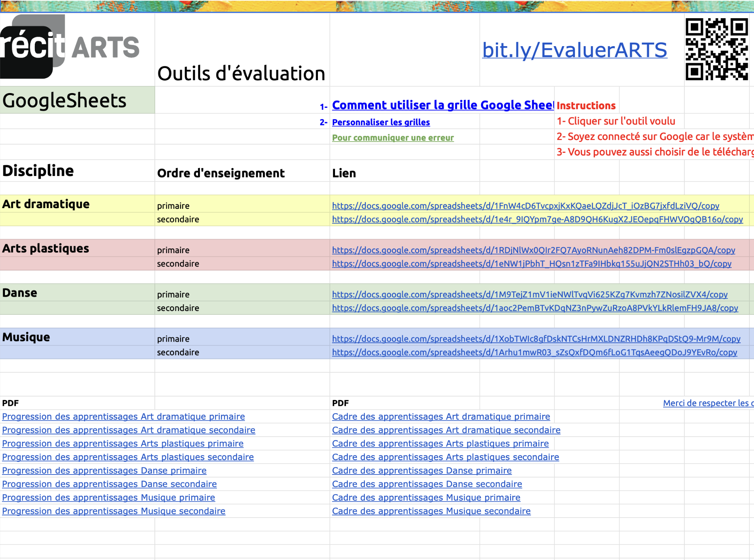The height and width of the screenshot is (560, 754).
Task: Select '2- Soyez connecté sur Google' cell
Action: point(655,137)
